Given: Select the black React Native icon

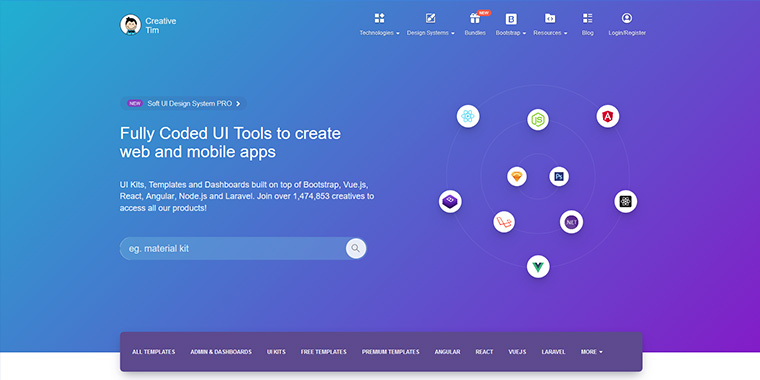Looking at the screenshot, I should point(626,201).
